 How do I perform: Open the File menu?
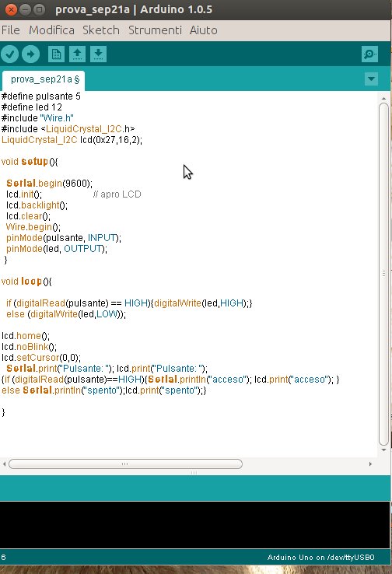tap(11, 30)
